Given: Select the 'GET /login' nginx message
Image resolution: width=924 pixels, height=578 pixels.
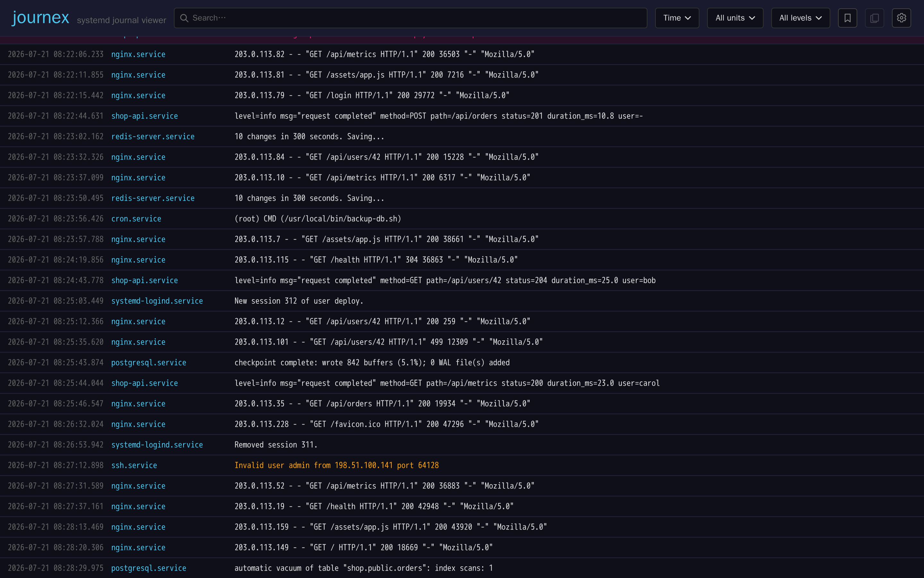Looking at the screenshot, I should pos(372,96).
